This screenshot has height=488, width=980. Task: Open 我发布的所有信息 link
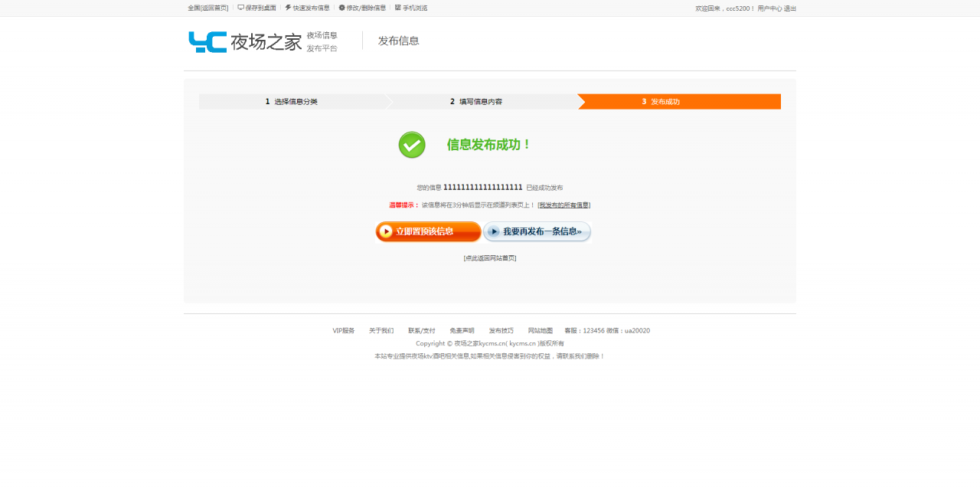click(x=564, y=205)
